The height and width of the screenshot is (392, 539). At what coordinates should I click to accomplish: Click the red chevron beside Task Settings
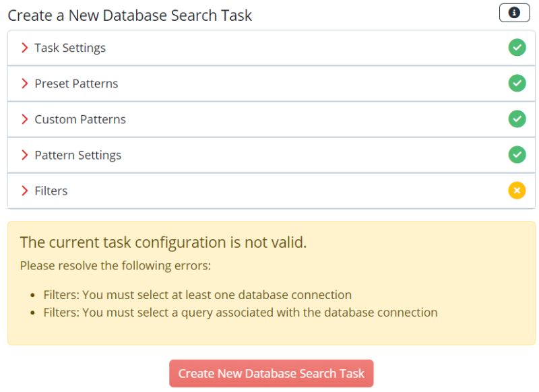25,47
